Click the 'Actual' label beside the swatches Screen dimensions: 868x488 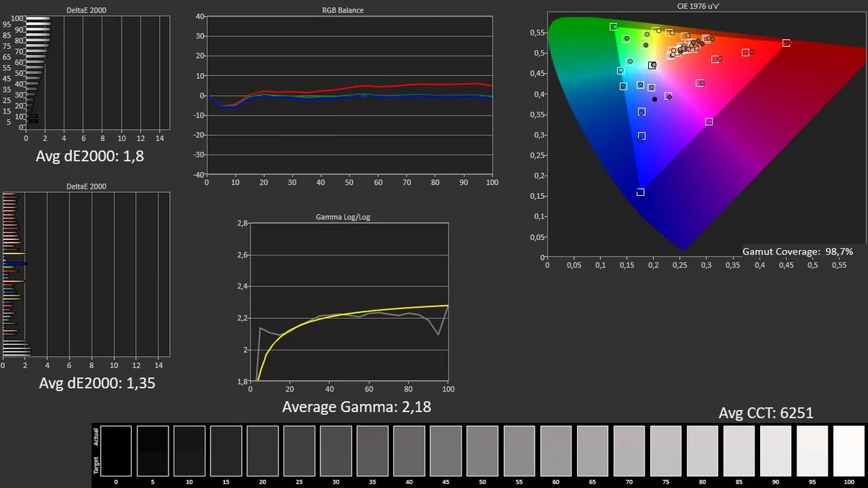pos(95,436)
